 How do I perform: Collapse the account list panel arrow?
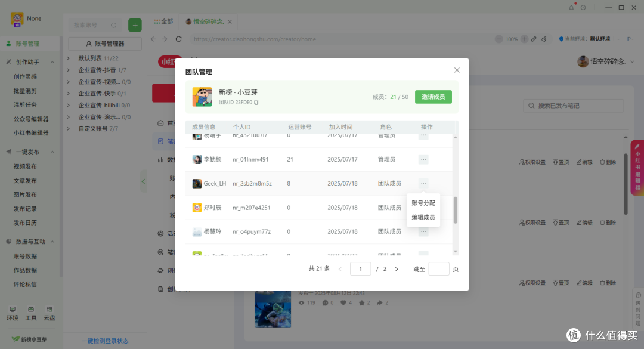pyautogui.click(x=143, y=181)
